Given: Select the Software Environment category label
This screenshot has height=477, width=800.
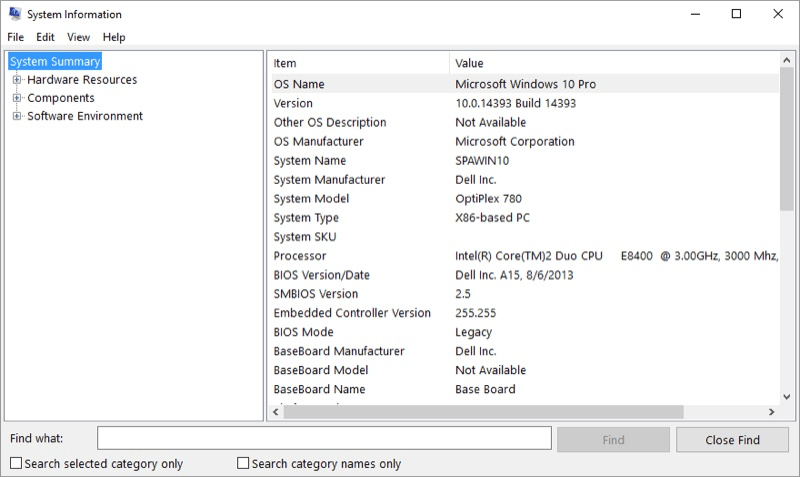Looking at the screenshot, I should coord(85,116).
